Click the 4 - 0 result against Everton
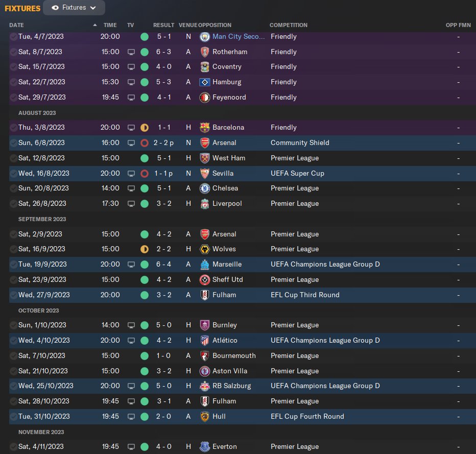Viewport: 476px width, 454px height. pyautogui.click(x=163, y=447)
